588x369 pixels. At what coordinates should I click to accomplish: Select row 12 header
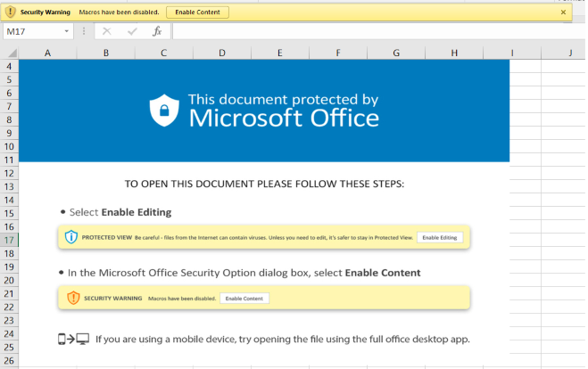pyautogui.click(x=9, y=174)
